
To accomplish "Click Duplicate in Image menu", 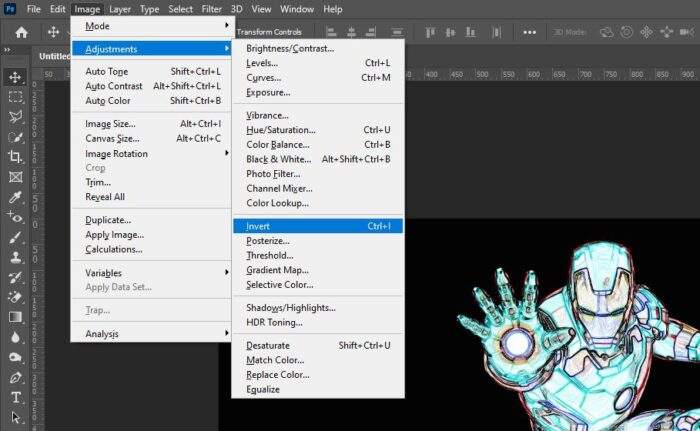I will 151,220.
